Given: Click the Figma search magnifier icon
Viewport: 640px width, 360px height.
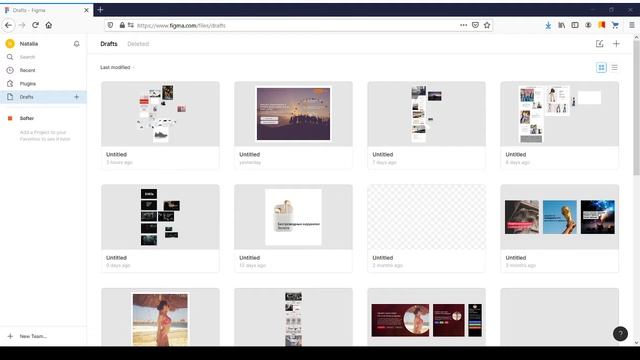Looking at the screenshot, I should (x=10, y=57).
